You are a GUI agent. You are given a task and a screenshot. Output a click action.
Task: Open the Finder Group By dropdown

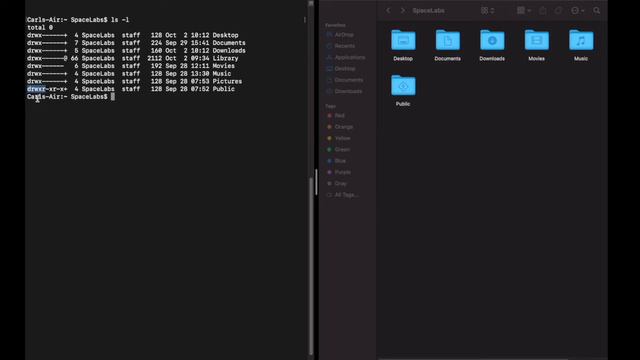click(524, 11)
